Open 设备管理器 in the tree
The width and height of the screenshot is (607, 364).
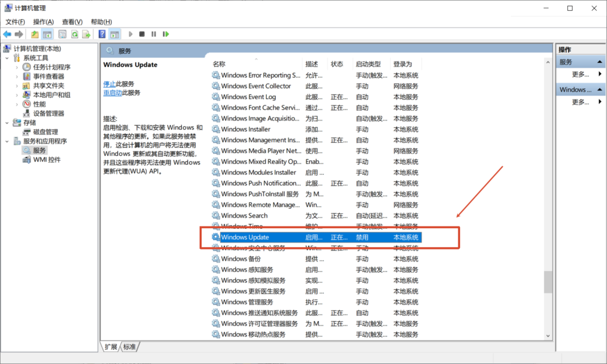pyautogui.click(x=49, y=113)
